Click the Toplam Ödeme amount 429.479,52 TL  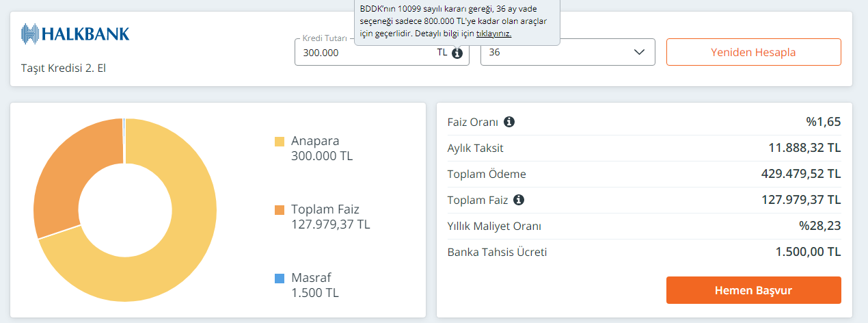[x=801, y=174]
